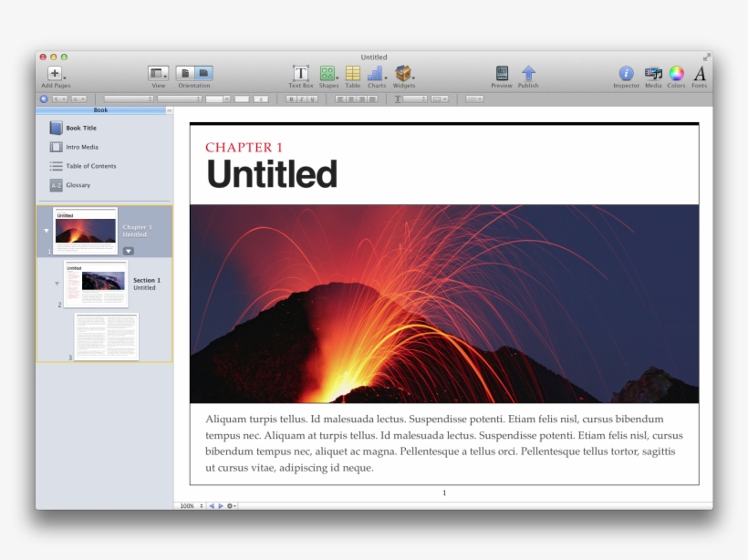748x560 pixels.
Task: Open the Inspector panel
Action: tap(627, 75)
